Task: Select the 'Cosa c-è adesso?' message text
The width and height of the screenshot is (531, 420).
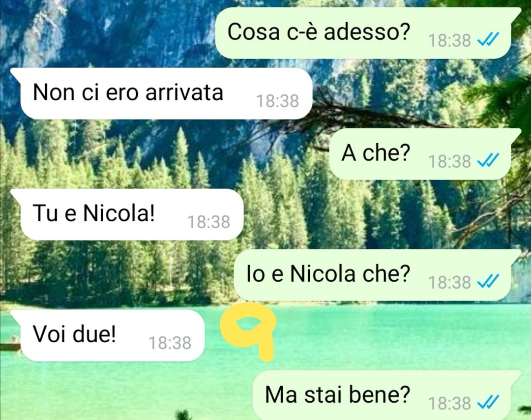Action: pos(318,32)
